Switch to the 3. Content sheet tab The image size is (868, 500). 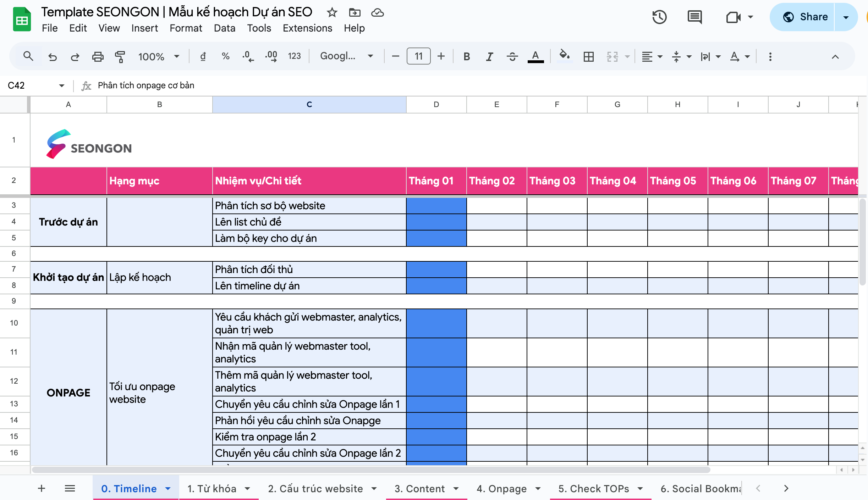click(x=419, y=489)
